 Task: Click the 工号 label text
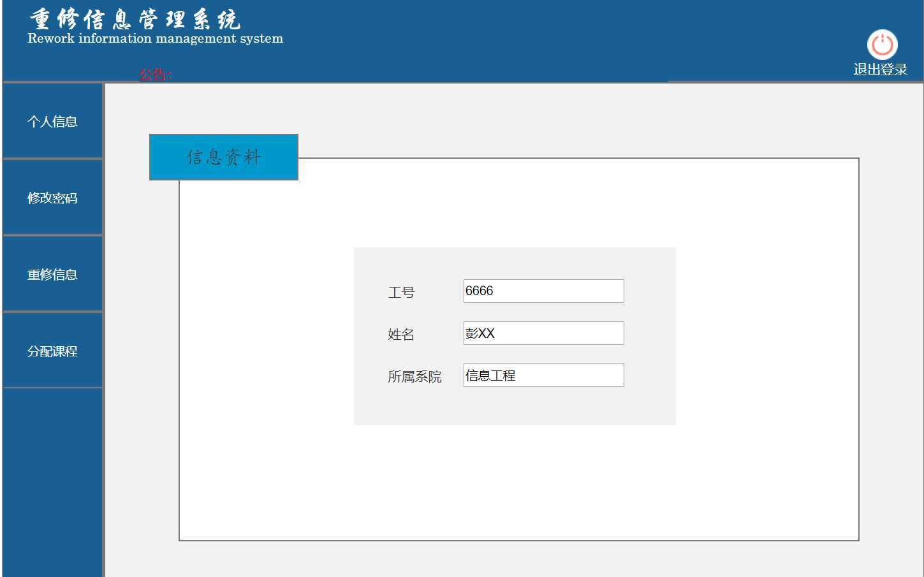[x=401, y=293]
